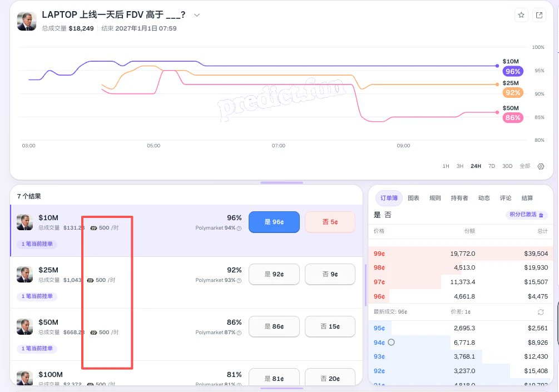
Task: Buy 是 86¢ for $50M
Action: click(x=274, y=326)
